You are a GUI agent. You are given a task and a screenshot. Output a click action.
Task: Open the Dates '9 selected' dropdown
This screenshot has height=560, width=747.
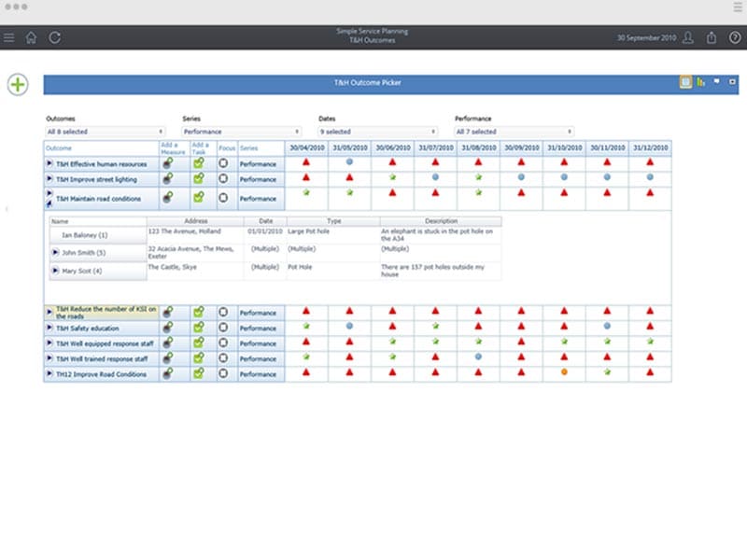(x=378, y=132)
